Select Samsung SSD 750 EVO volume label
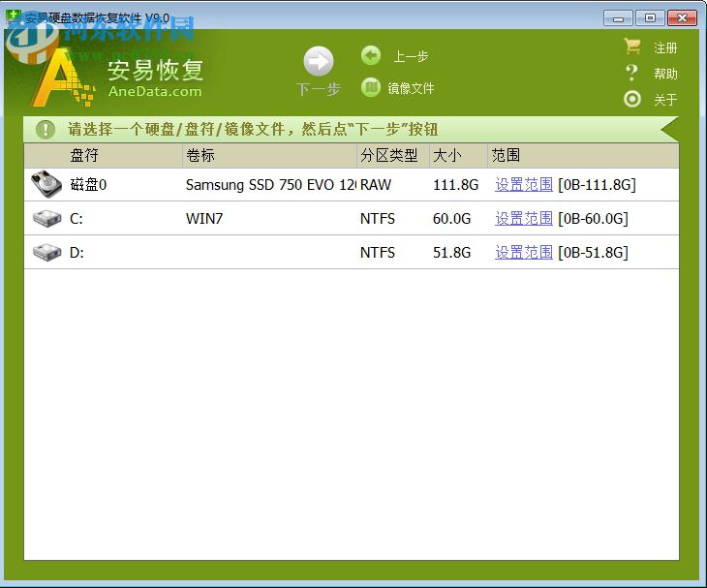 (x=270, y=185)
